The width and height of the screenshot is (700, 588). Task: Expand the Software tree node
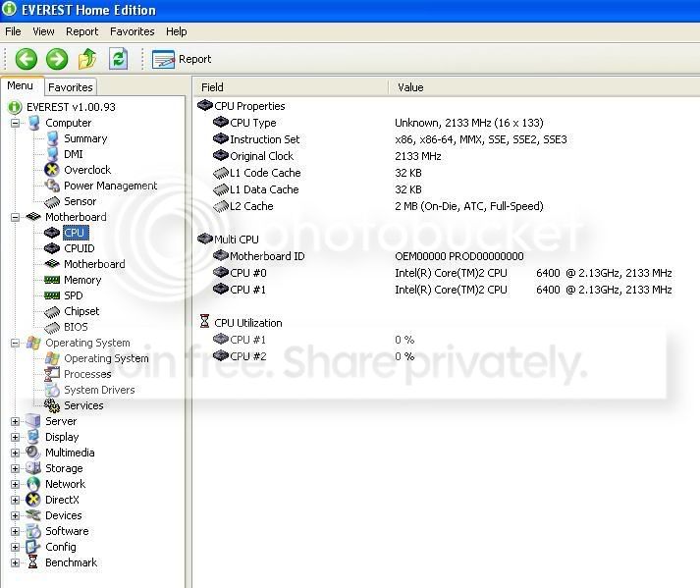(x=15, y=531)
